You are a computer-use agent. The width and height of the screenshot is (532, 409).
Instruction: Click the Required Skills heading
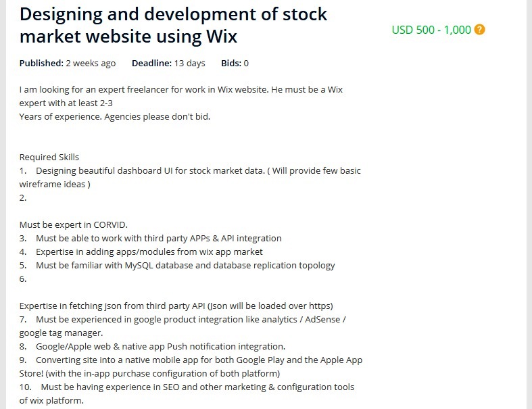(49, 157)
